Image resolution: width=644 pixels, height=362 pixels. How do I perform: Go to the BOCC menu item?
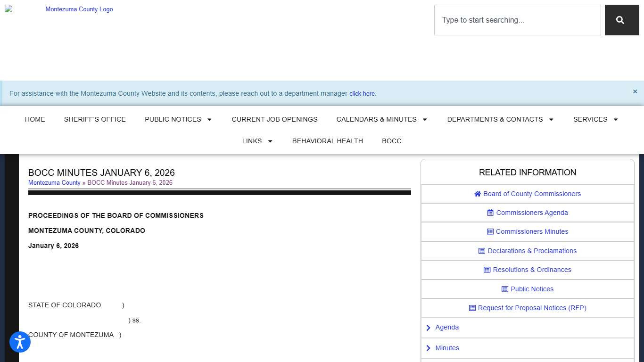[391, 141]
